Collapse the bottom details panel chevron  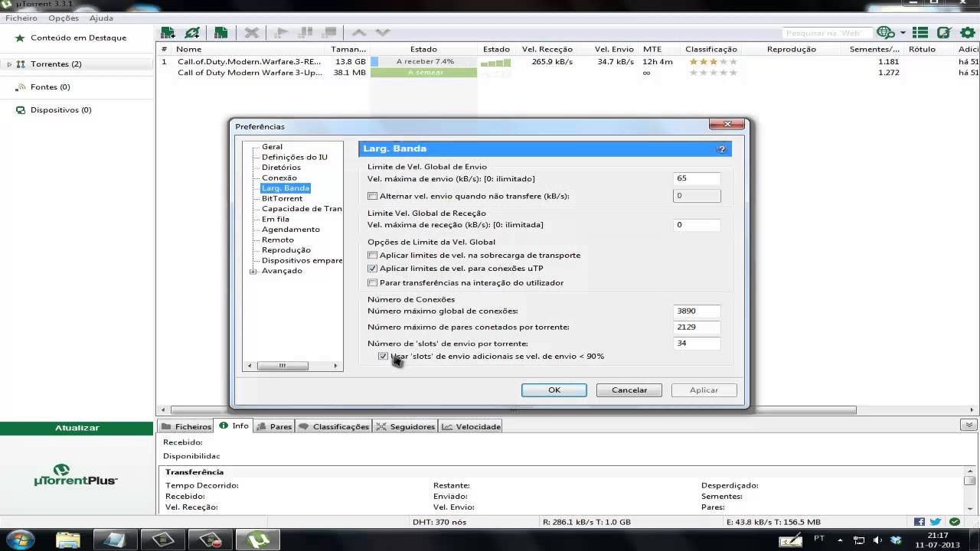[x=968, y=425]
